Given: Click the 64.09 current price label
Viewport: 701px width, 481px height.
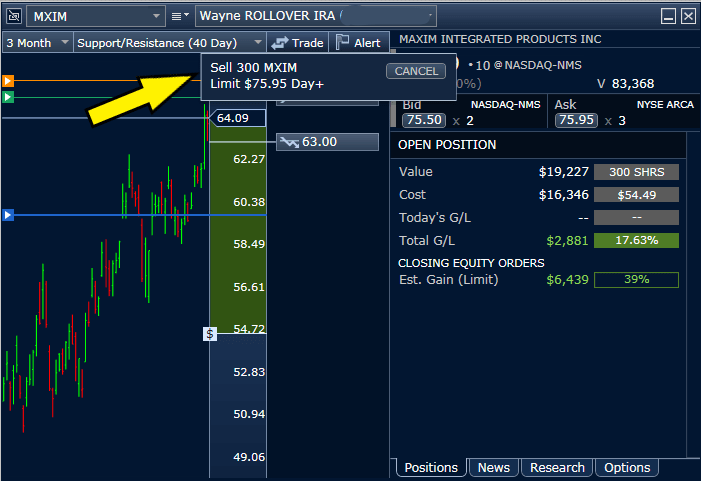Looking at the screenshot, I should 238,118.
